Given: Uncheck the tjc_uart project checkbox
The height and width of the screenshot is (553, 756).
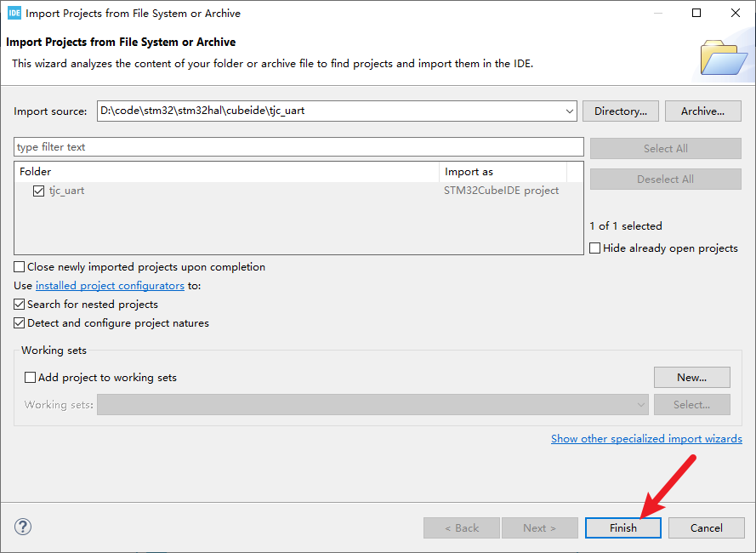Looking at the screenshot, I should [38, 191].
